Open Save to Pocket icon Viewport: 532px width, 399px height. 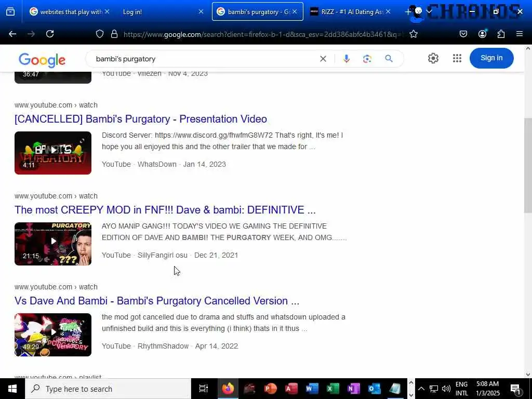coord(463,34)
